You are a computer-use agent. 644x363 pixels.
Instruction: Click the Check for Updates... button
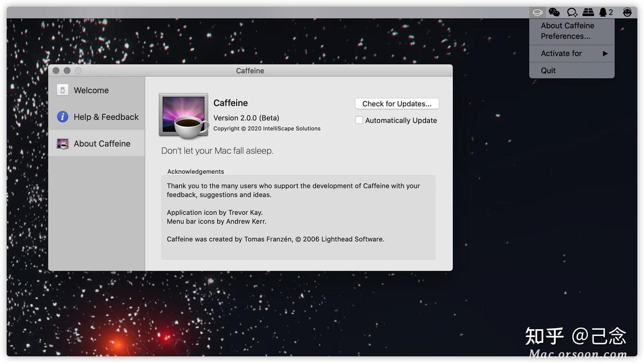coord(397,103)
